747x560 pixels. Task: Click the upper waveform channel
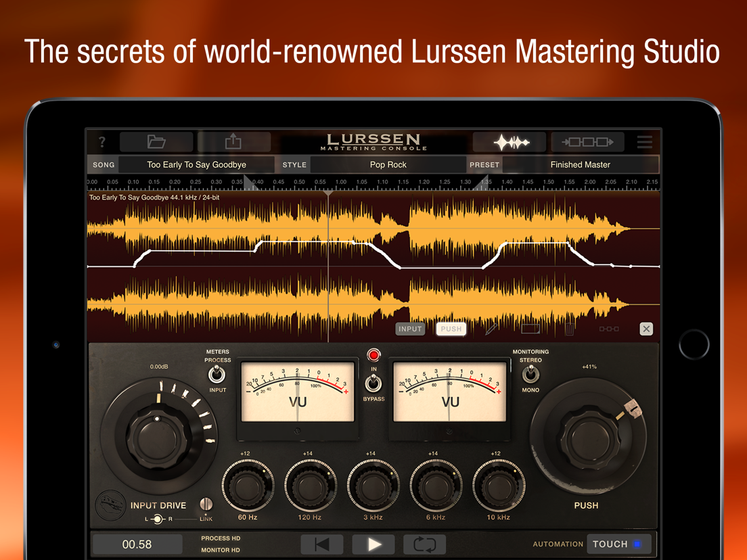(x=373, y=229)
